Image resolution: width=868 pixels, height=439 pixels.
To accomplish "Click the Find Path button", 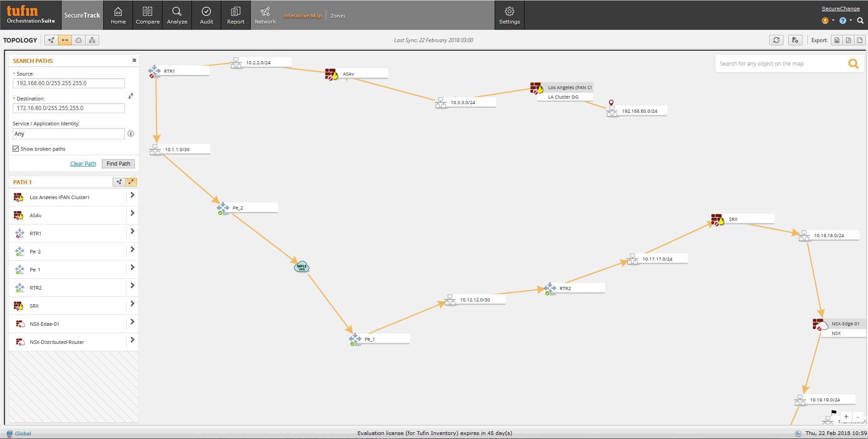I will 118,163.
